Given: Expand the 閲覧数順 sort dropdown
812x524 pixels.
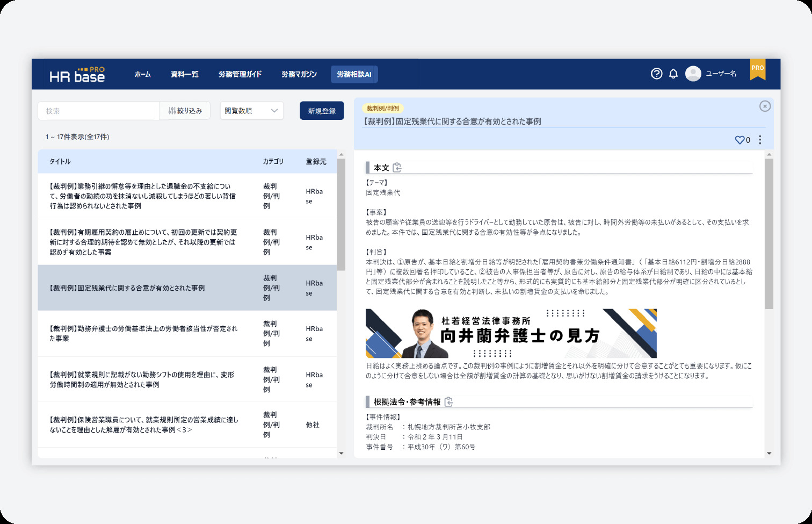Looking at the screenshot, I should coord(251,111).
